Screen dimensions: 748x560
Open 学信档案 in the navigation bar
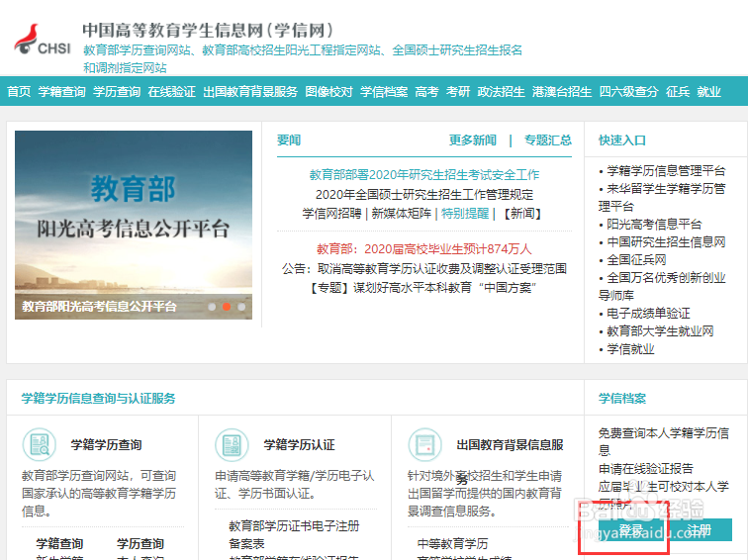(384, 92)
